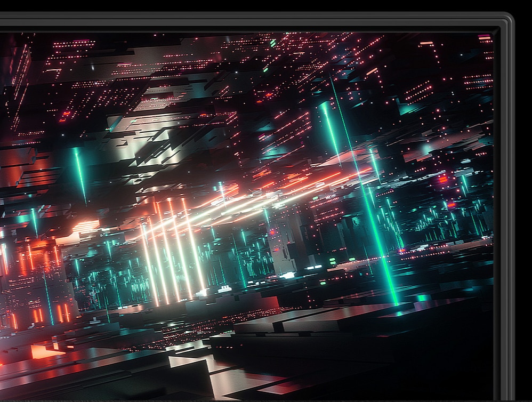Select the small green light at top center
Image resolution: width=532 pixels, height=402 pixels.
273,43
